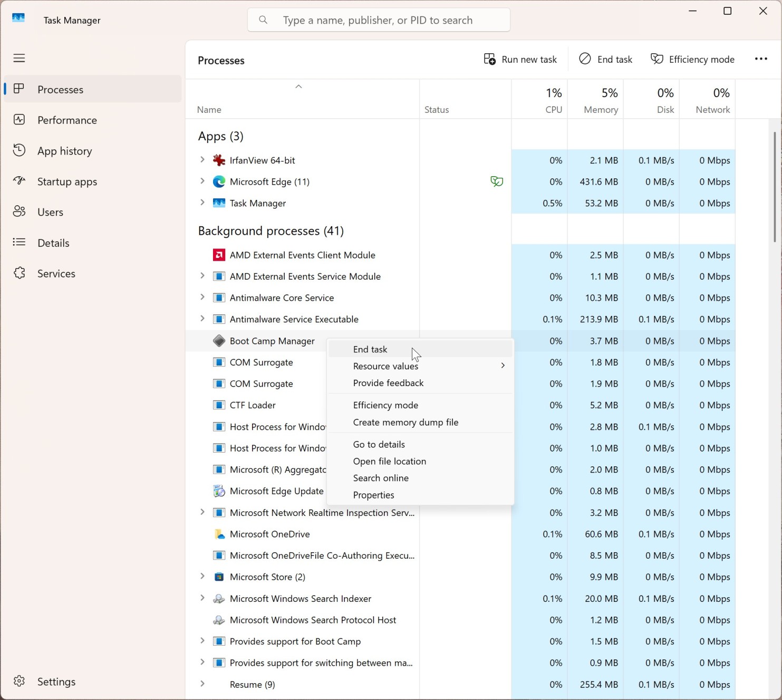Sort by the Network column header
Viewport: 782px width, 700px height.
(707, 99)
